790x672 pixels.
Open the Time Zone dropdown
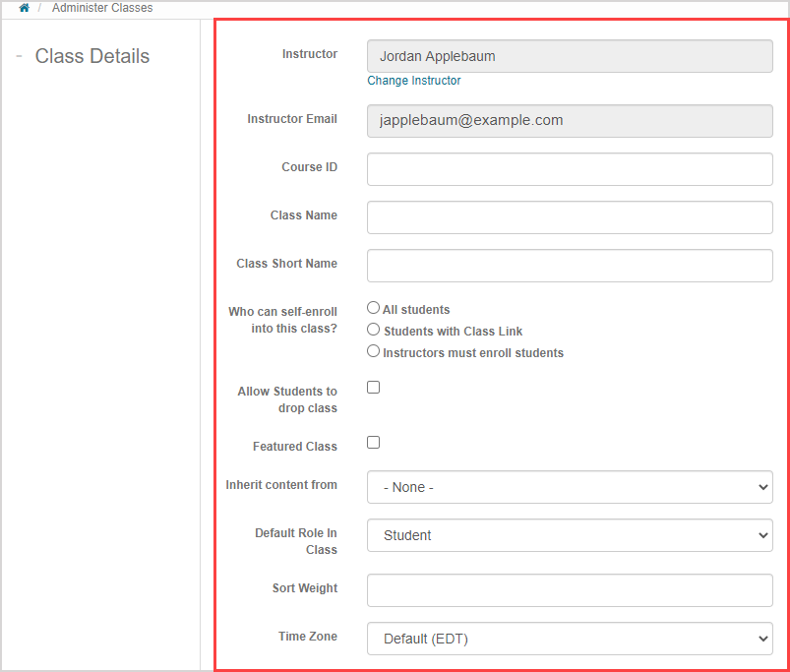coord(569,639)
